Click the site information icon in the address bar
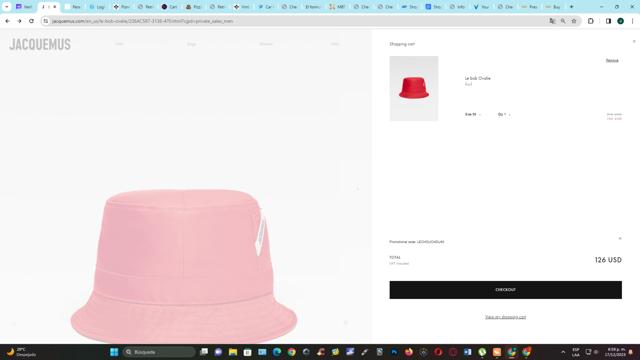The height and width of the screenshot is (360, 640). (x=46, y=21)
